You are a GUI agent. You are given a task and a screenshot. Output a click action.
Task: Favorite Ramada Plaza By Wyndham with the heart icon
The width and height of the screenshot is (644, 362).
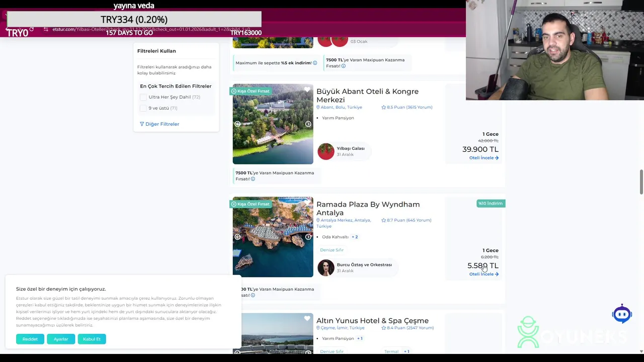pos(307,203)
